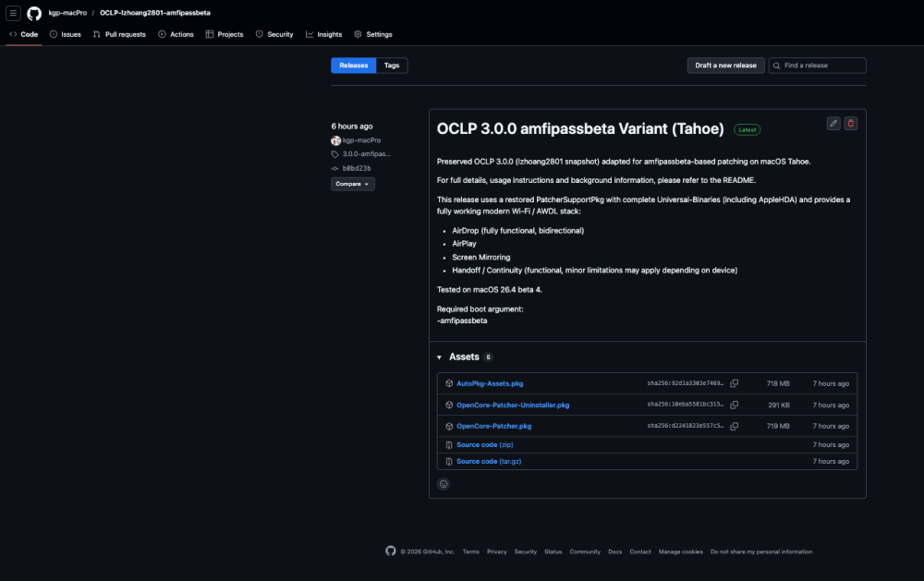Open footer Docs link
Screen dimensions: 924x581
(x=615, y=552)
